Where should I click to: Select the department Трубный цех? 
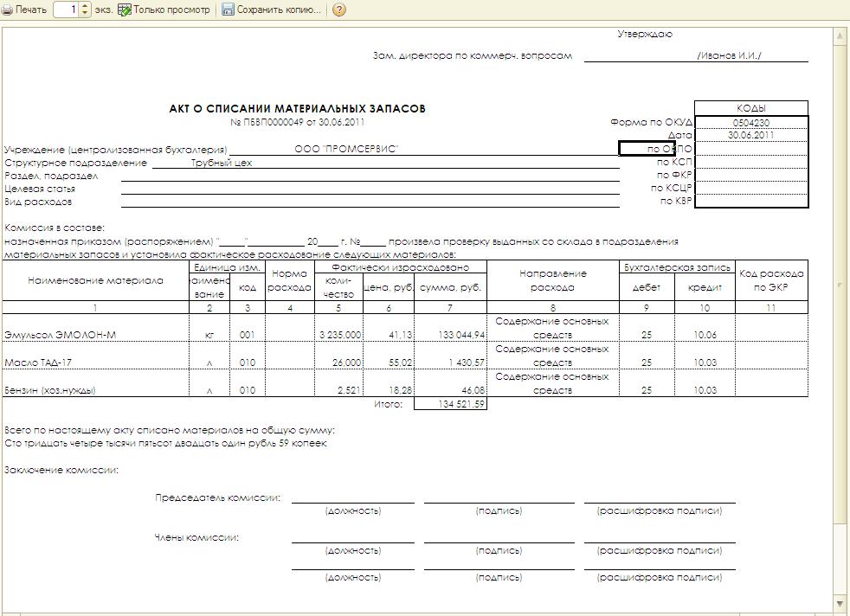click(x=222, y=163)
